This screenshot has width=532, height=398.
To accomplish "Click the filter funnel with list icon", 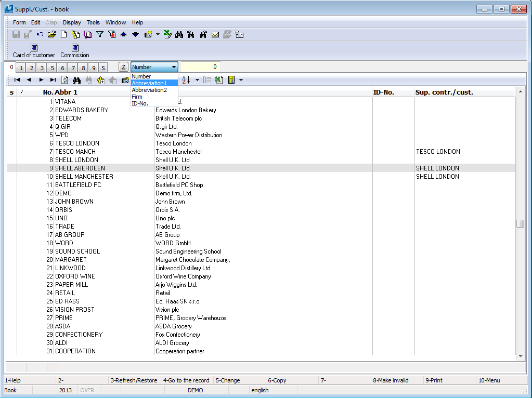I will (x=112, y=34).
